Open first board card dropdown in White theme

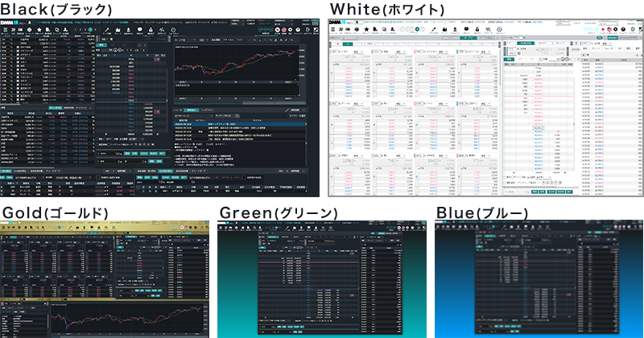(358, 52)
